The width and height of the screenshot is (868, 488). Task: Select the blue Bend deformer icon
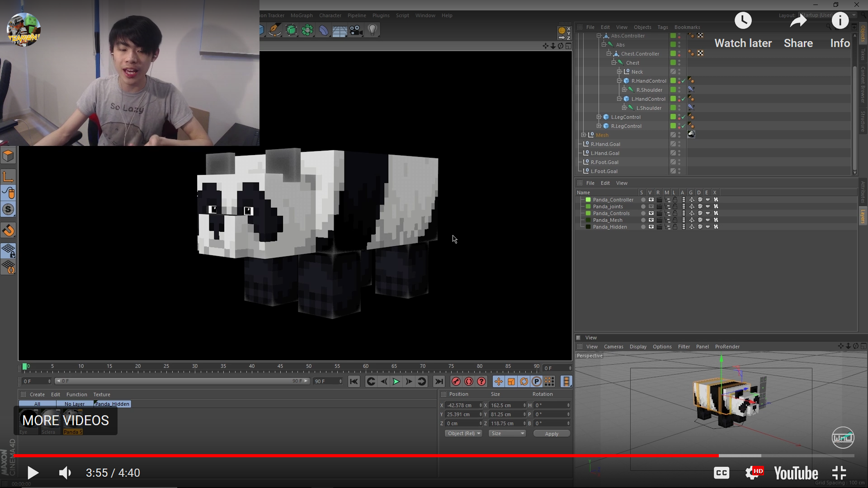pyautogui.click(x=324, y=30)
